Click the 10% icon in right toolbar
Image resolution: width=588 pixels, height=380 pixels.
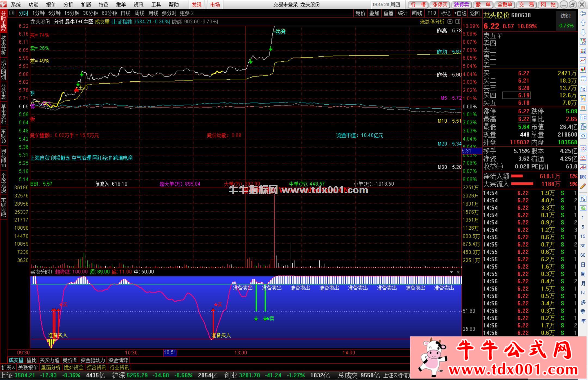point(583,177)
